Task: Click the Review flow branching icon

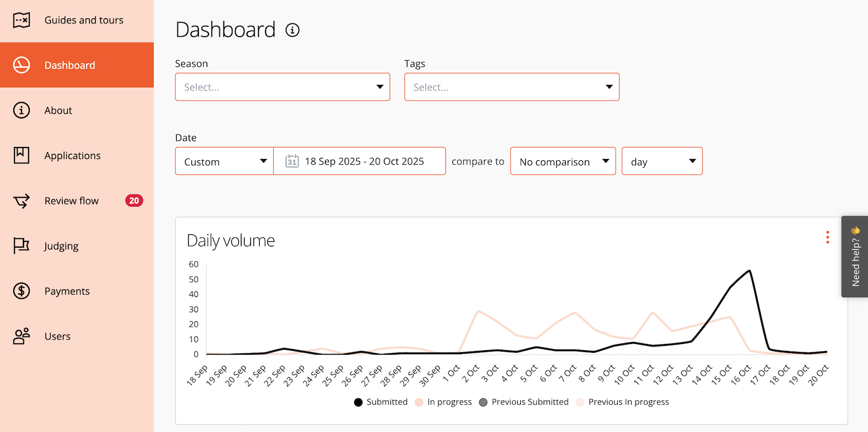Action: [22, 200]
